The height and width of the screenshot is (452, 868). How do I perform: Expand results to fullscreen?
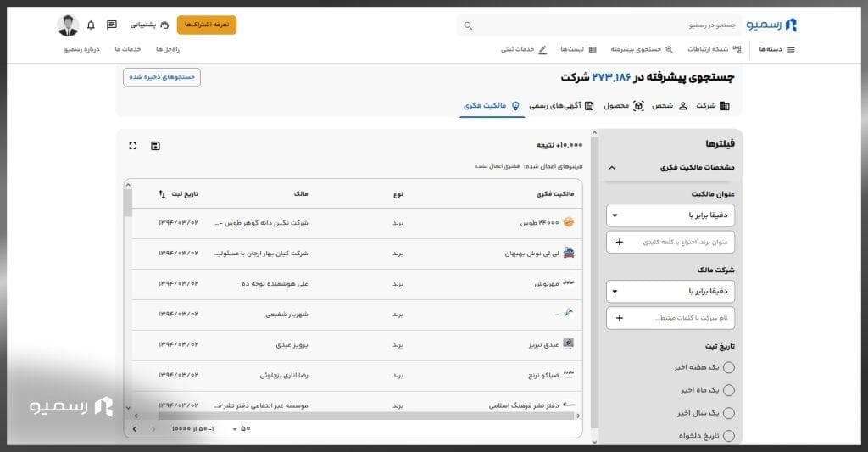point(133,146)
